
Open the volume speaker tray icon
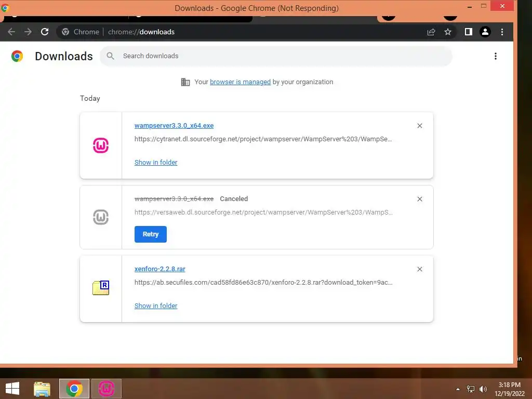(483, 389)
